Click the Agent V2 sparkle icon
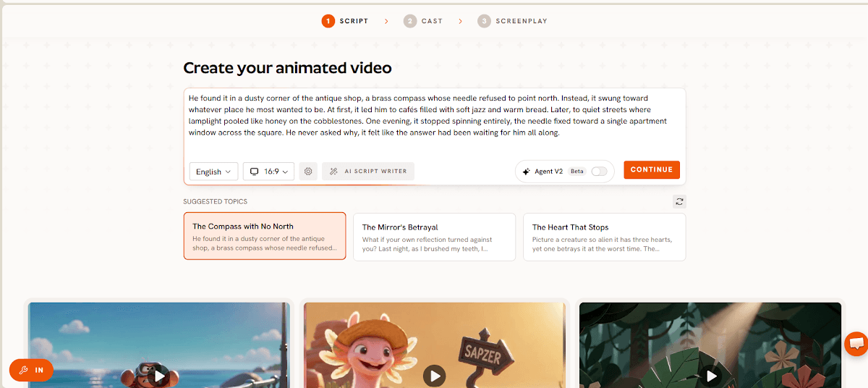Viewport: 868px width, 388px height. click(526, 172)
